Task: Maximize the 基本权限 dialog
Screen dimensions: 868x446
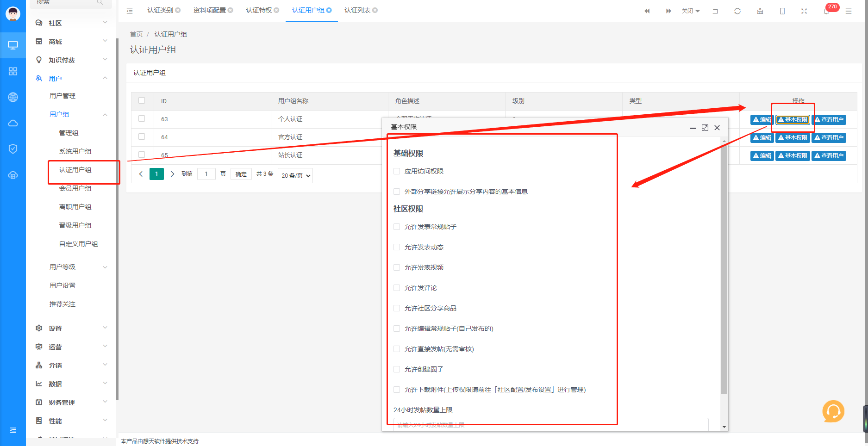Action: tap(705, 128)
